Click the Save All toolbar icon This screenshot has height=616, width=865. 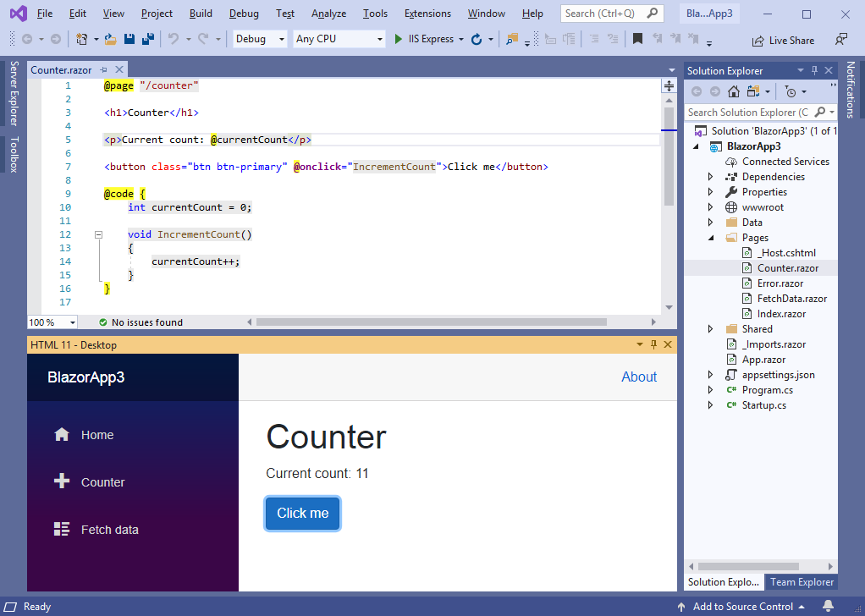(147, 39)
